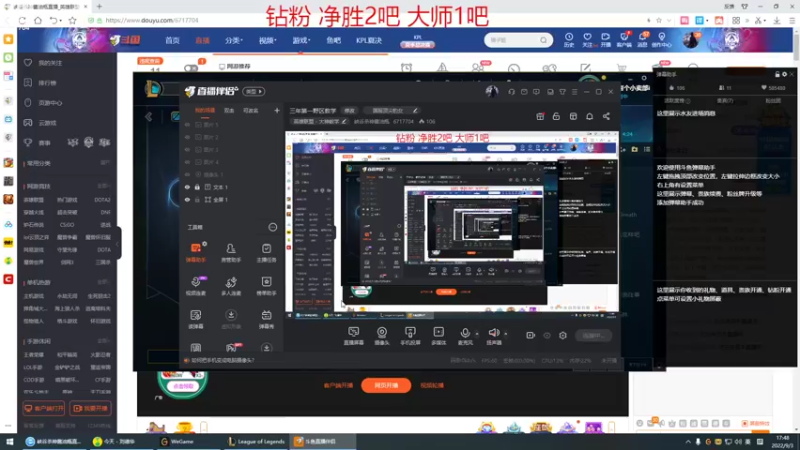800x450 pixels.
Task: Open the PK tool in the toolbox
Action: click(x=231, y=347)
